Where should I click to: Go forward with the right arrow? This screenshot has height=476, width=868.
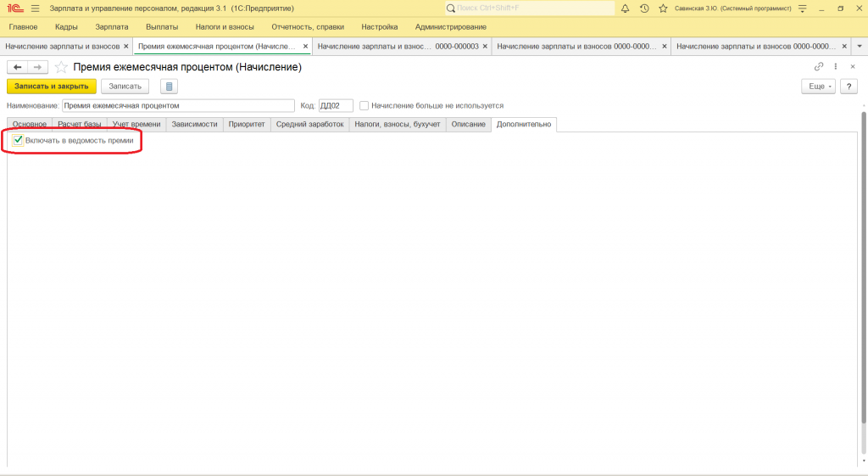tap(37, 67)
